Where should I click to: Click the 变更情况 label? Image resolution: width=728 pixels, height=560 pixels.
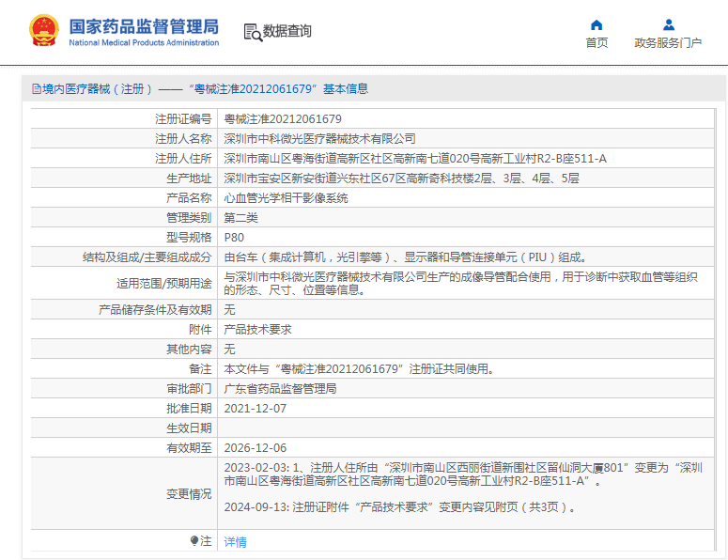click(x=189, y=493)
